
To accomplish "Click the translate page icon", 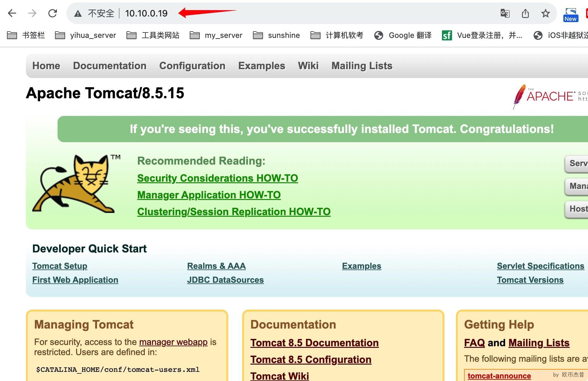I will 505,13.
